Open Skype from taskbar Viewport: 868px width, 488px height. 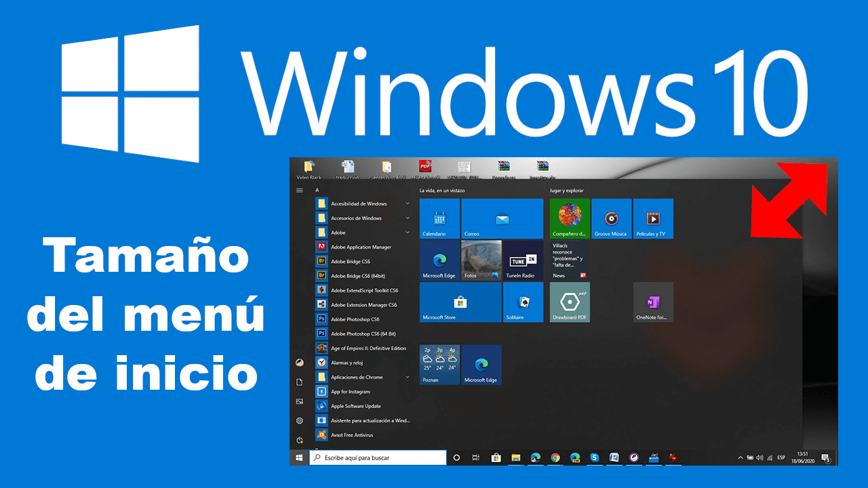595,458
